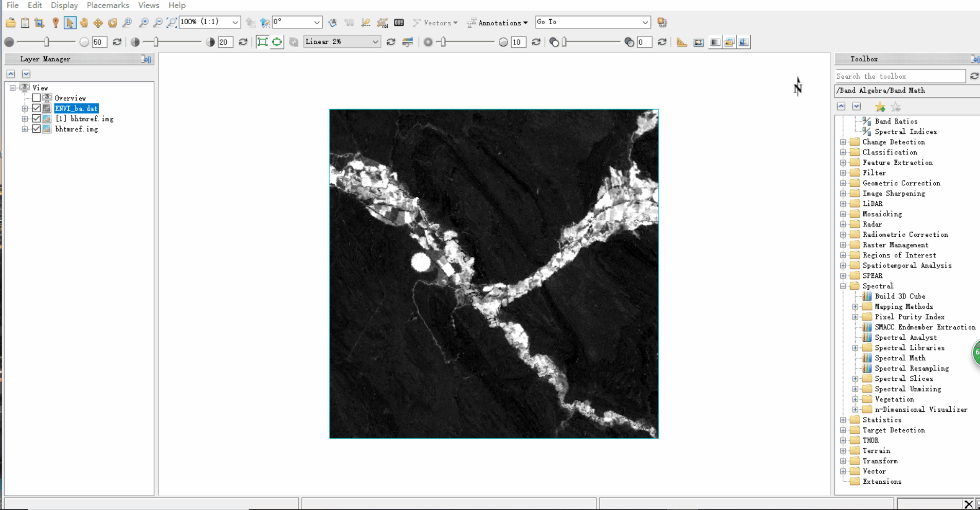Click stretch on full extent icon
980x510 pixels.
(262, 42)
